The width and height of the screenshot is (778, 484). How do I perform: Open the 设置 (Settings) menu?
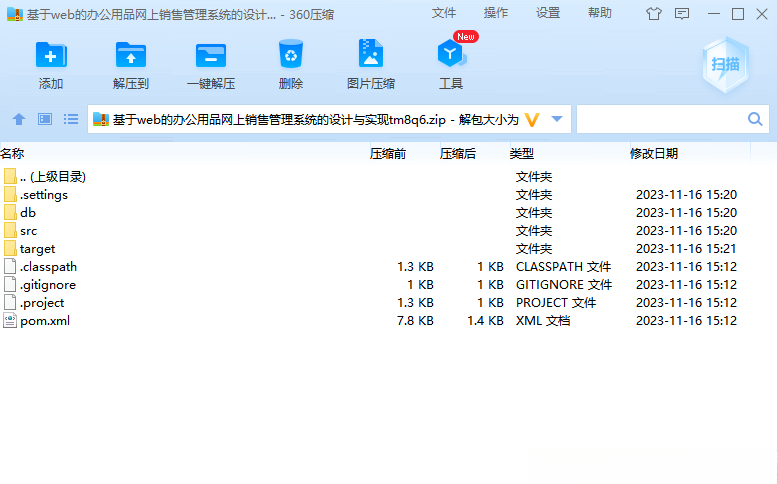pyautogui.click(x=548, y=13)
